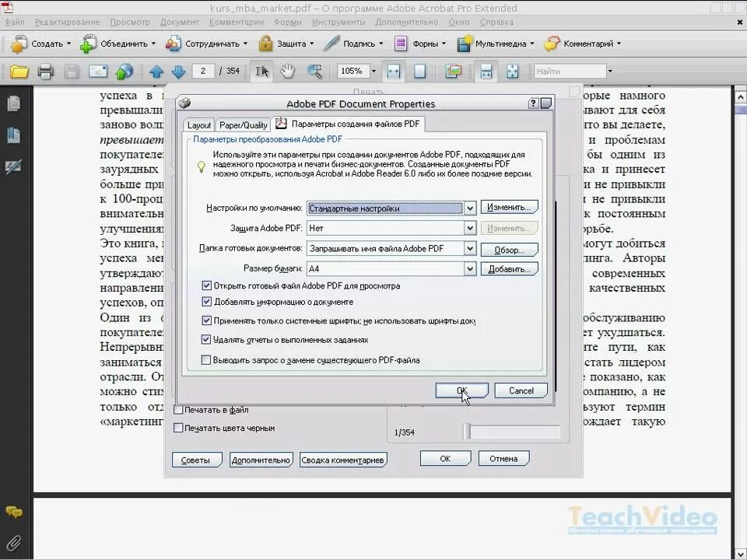747x560 pixels.
Task: Select 'Параметры создания файлов PDF' tab
Action: (349, 124)
